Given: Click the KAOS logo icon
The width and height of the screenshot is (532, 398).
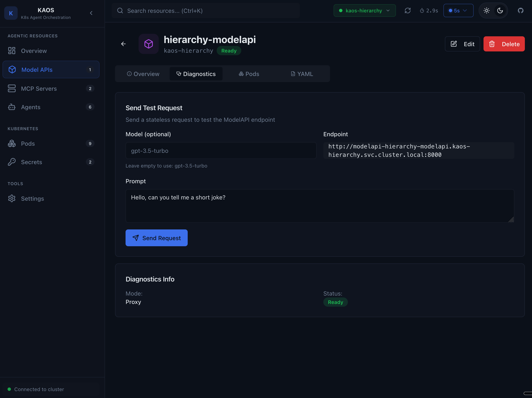Looking at the screenshot, I should (11, 13).
